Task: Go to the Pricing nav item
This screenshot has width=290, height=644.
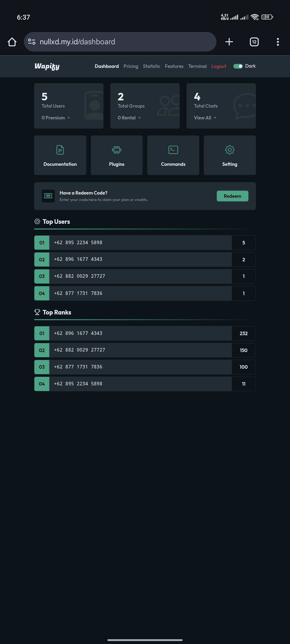Action: [131, 66]
